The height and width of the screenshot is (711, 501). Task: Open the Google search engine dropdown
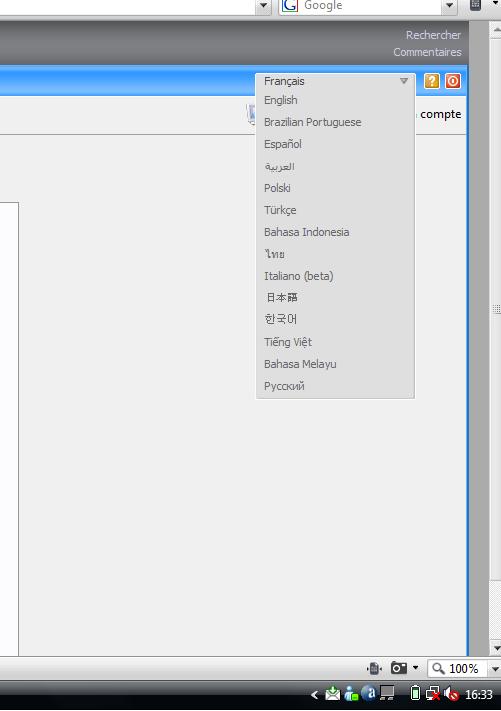coord(449,5)
